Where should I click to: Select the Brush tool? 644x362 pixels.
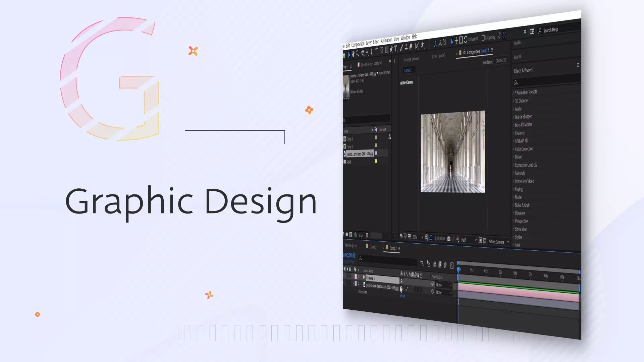(401, 48)
